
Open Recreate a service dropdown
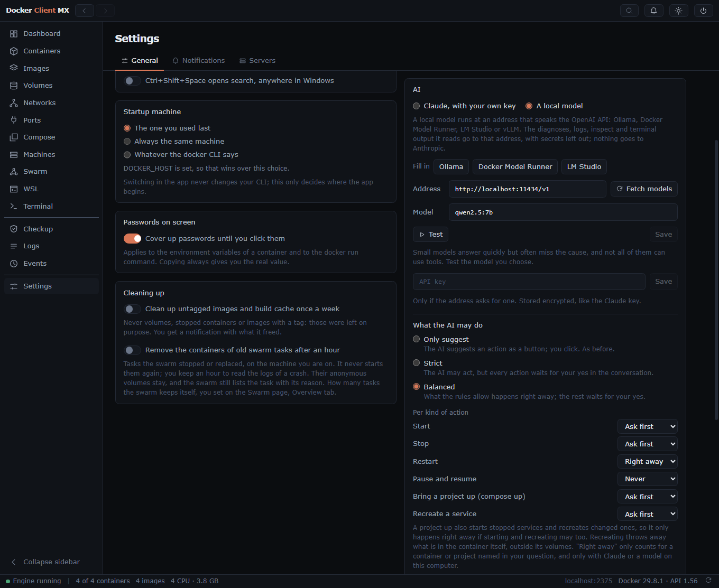coord(648,514)
